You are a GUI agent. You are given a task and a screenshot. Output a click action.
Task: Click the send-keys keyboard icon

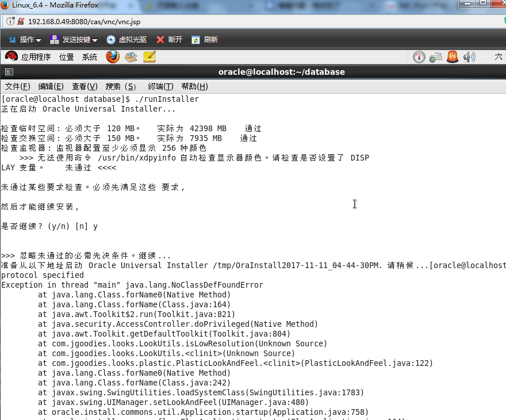click(x=54, y=40)
